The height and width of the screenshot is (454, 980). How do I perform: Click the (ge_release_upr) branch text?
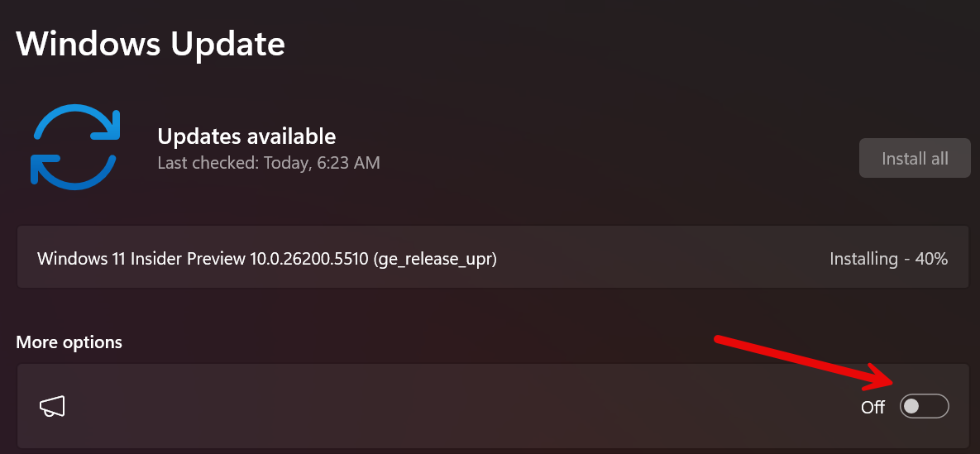pos(435,259)
